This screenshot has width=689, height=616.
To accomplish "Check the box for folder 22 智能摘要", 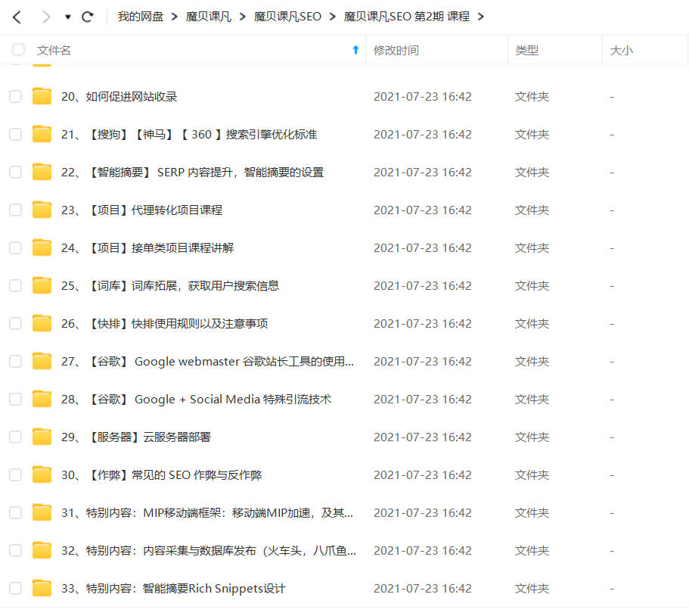I will tap(15, 172).
